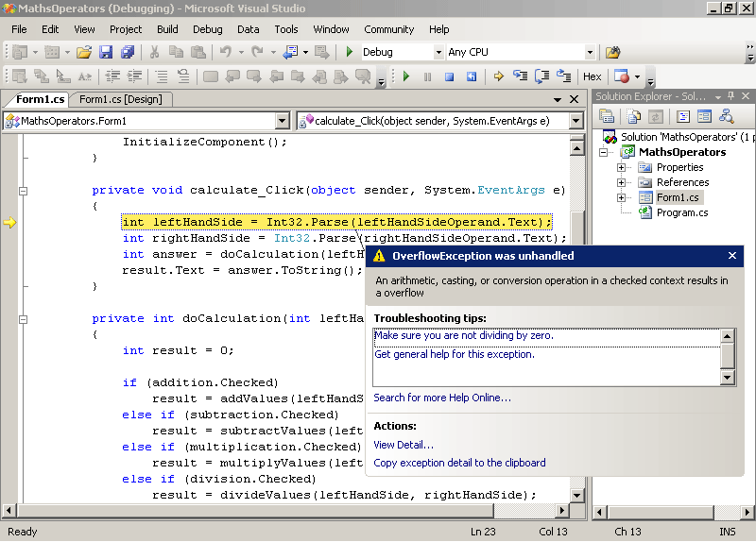This screenshot has height=542, width=756.
Task: Close the OverflowException popup
Action: [x=732, y=255]
